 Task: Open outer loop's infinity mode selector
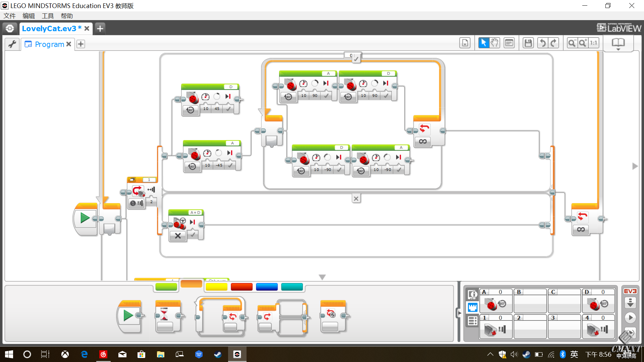pos(581,229)
